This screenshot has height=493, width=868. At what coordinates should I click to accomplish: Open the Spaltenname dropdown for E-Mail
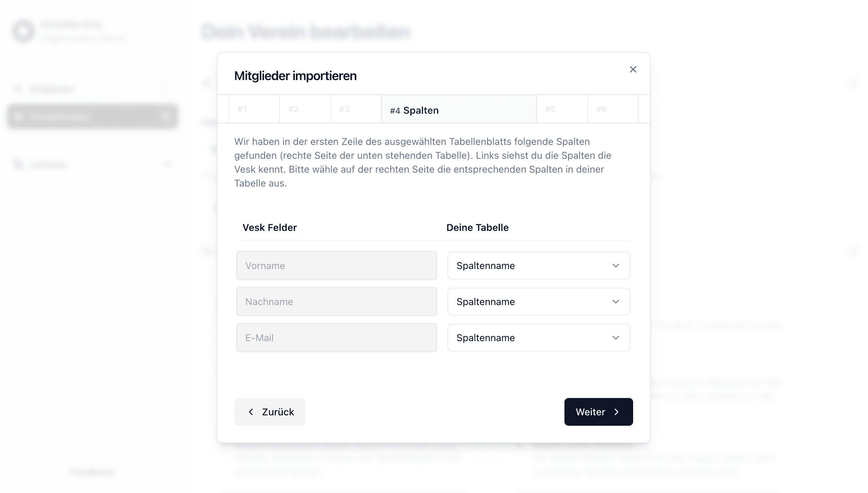pyautogui.click(x=538, y=338)
